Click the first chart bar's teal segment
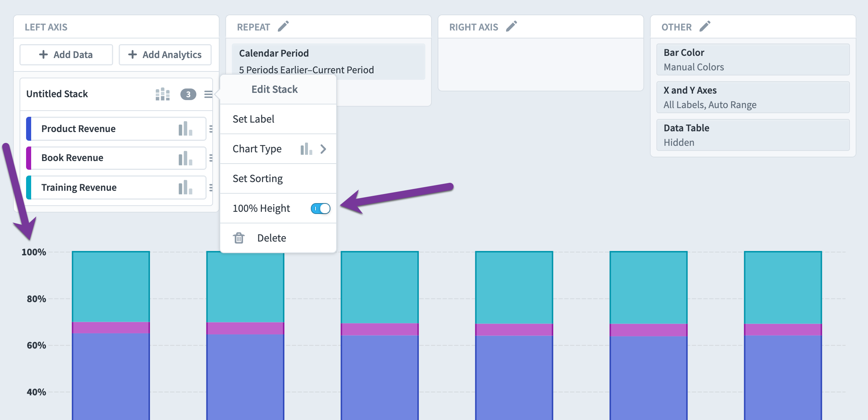 coord(111,287)
